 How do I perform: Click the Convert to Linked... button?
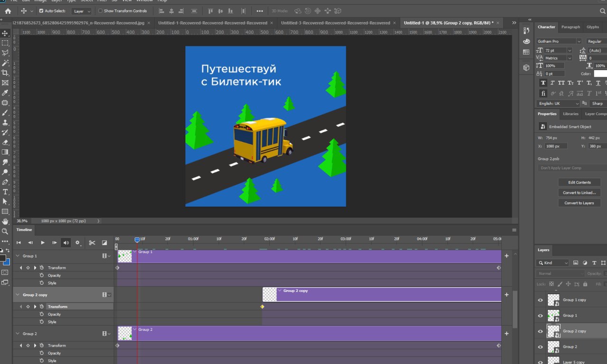[579, 193]
